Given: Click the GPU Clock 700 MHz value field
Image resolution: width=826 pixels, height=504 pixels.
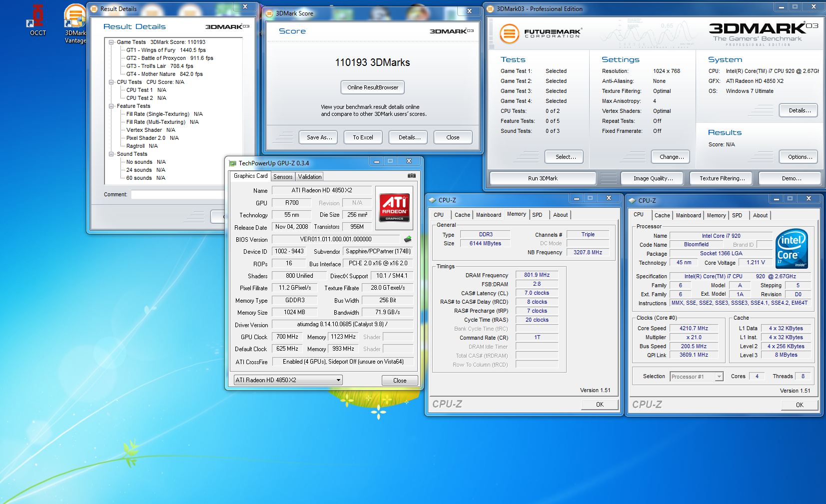Looking at the screenshot, I should click(287, 337).
